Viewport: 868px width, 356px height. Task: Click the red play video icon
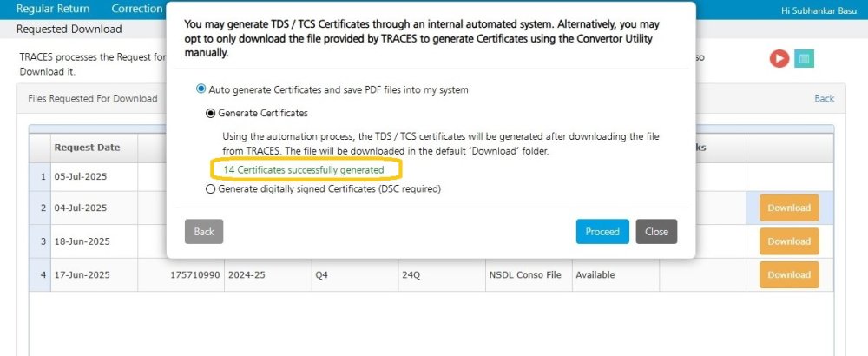779,58
